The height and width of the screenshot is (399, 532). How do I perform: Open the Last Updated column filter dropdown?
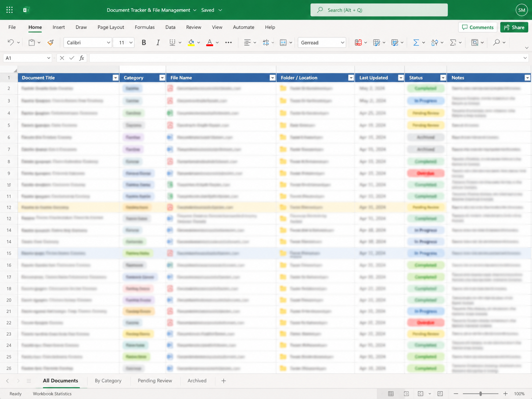[401, 78]
